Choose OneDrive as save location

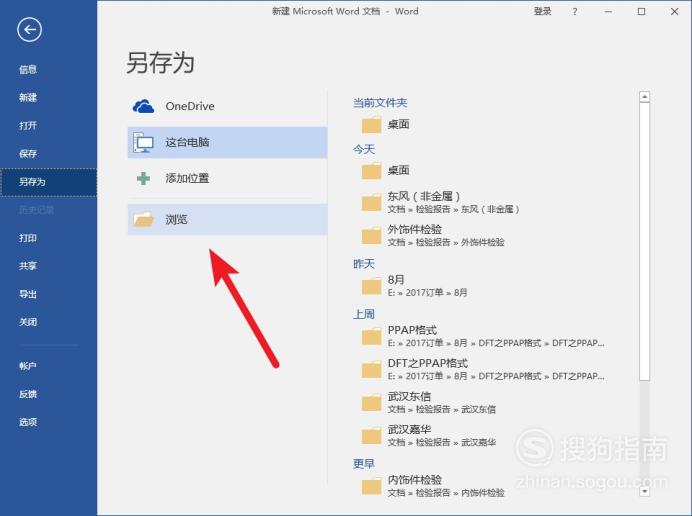(227, 106)
